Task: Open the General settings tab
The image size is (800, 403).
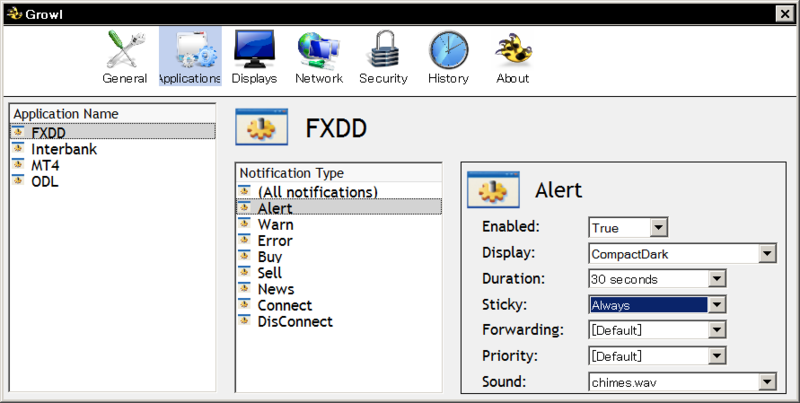Action: pyautogui.click(x=124, y=56)
